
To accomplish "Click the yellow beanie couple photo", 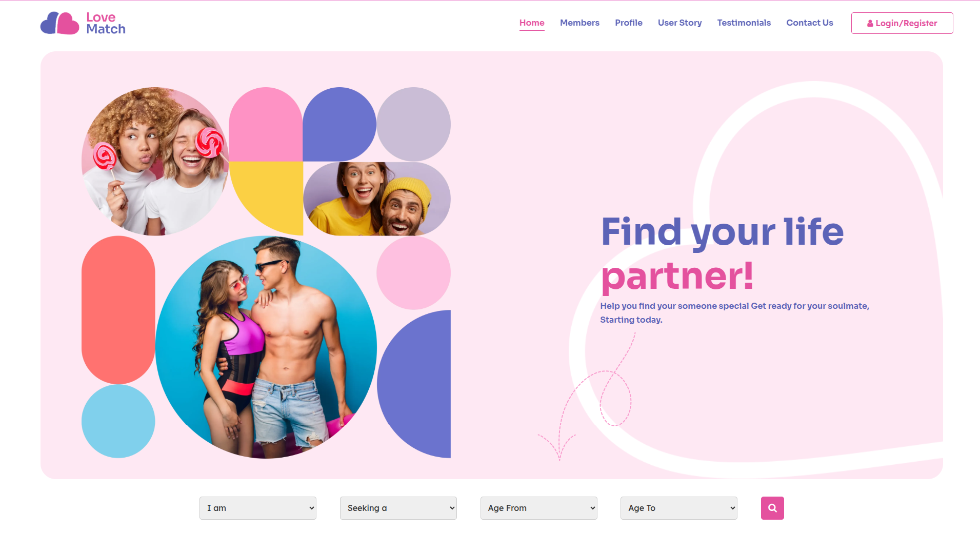I will (x=377, y=199).
